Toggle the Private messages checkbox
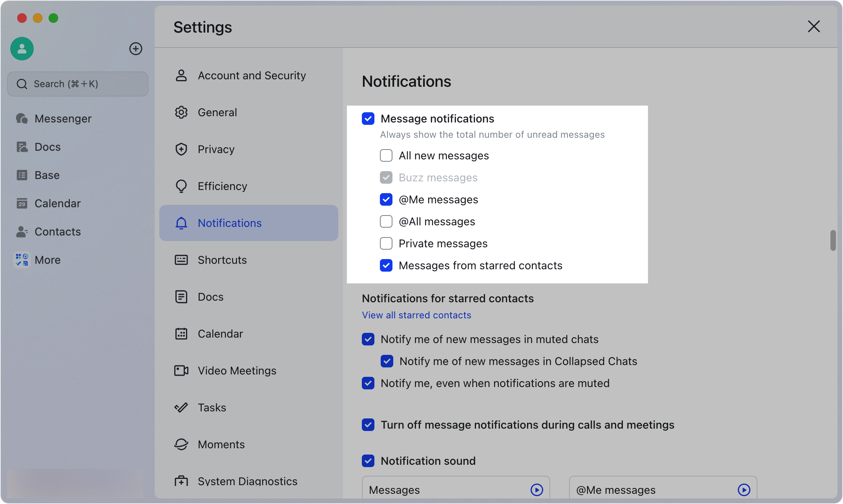The height and width of the screenshot is (504, 843). [386, 243]
